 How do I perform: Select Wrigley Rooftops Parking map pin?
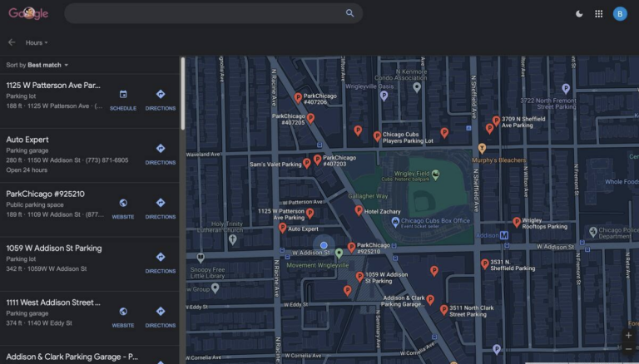click(517, 223)
